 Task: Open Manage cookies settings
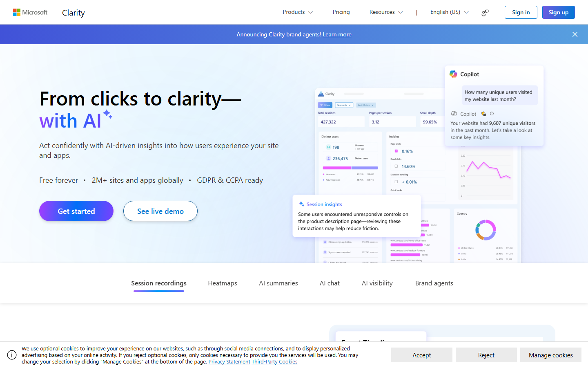pos(551,355)
